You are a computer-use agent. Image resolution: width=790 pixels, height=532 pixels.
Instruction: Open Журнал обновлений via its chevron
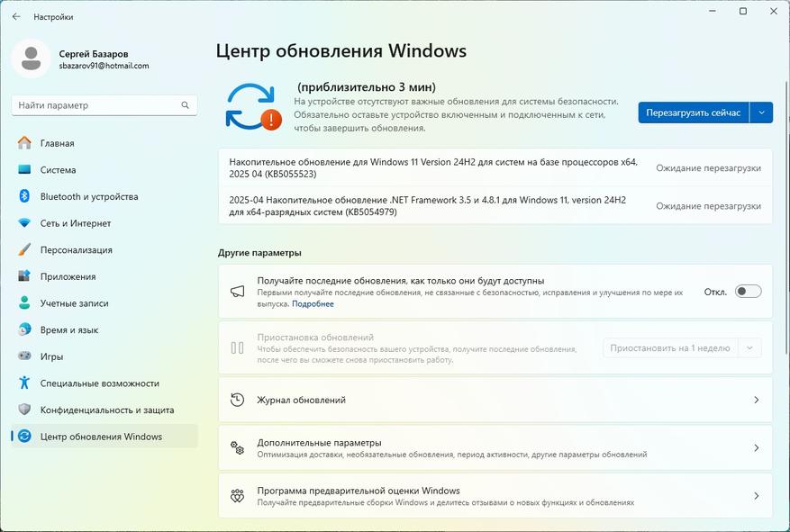[x=757, y=400]
